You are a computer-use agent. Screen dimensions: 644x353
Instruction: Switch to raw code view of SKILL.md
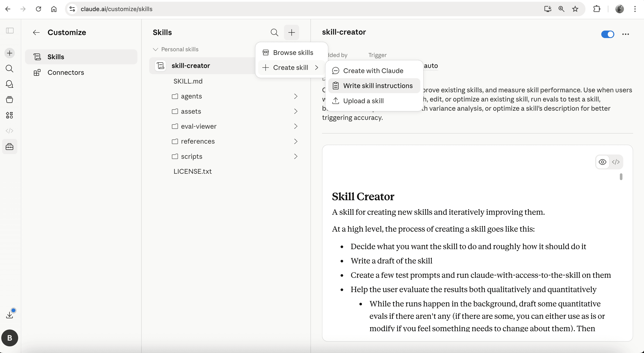616,162
